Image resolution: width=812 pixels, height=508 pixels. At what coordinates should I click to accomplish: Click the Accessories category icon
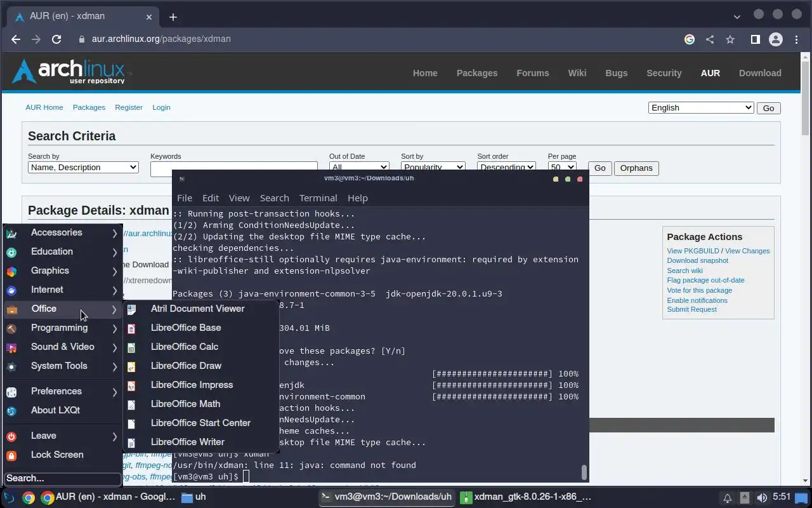point(11,233)
